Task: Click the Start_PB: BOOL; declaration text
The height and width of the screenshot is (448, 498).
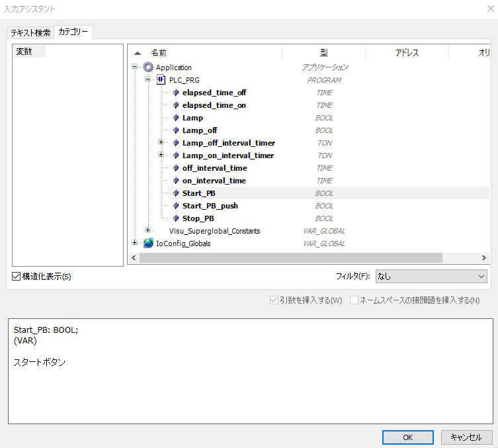Action: pyautogui.click(x=46, y=330)
